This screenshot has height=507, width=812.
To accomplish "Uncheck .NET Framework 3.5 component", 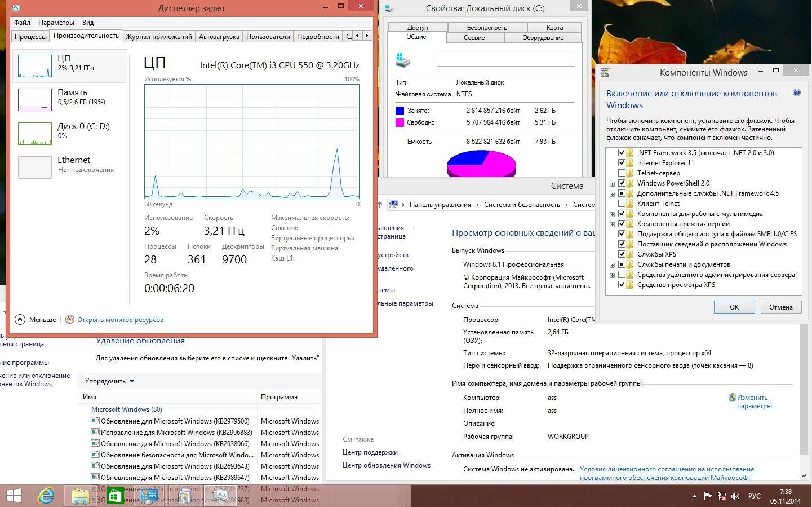I will (x=622, y=153).
